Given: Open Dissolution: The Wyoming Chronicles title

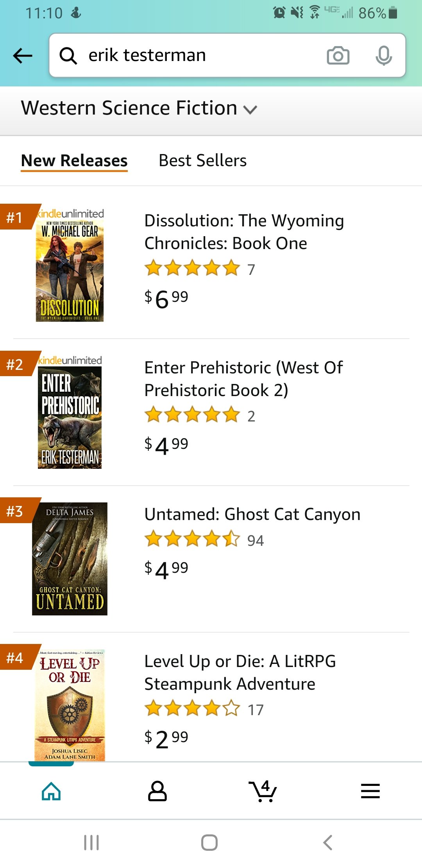Looking at the screenshot, I should point(244,232).
